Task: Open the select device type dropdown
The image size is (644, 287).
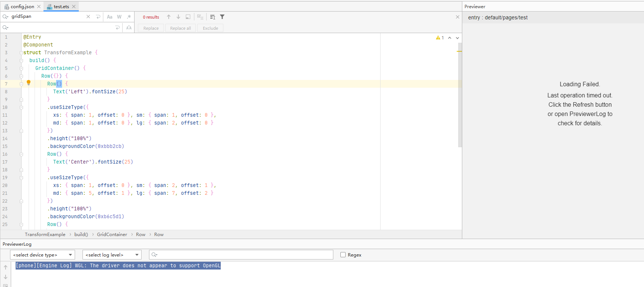Action: click(x=42, y=255)
